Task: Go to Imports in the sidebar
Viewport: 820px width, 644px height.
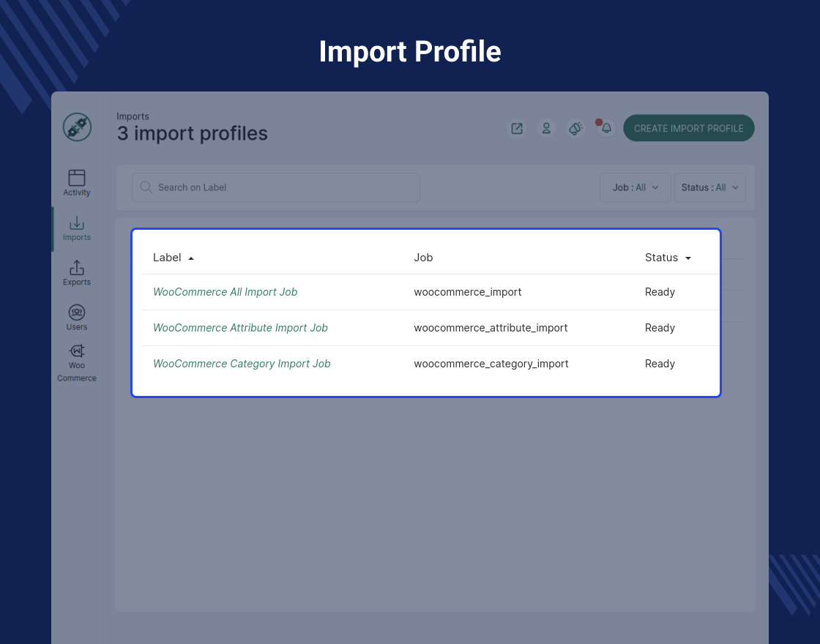Action: (x=76, y=228)
